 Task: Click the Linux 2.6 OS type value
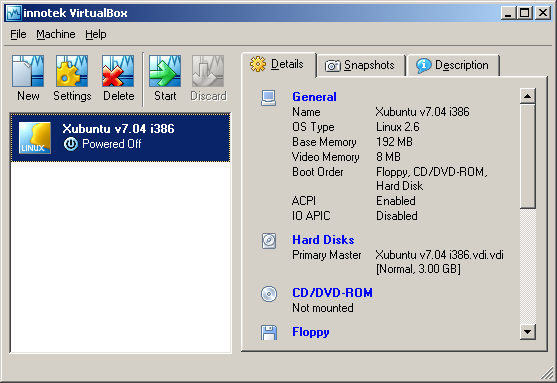398,127
